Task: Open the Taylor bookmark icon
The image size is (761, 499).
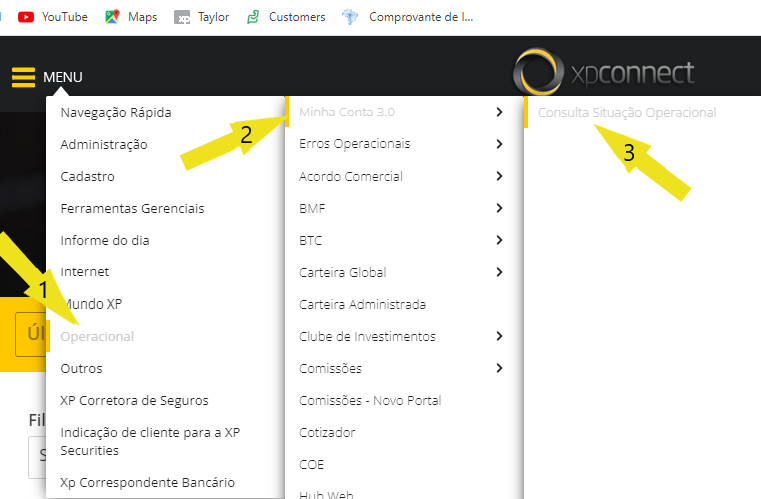Action: click(182, 17)
